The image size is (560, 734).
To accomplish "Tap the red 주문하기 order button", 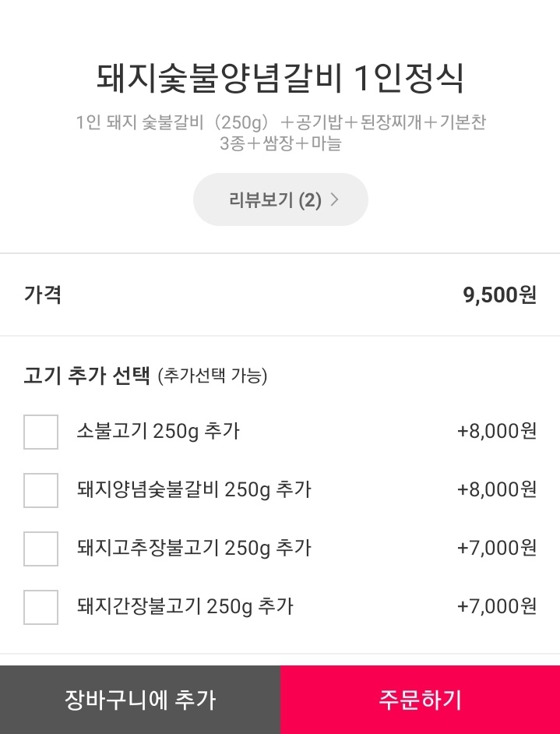I will click(420, 699).
